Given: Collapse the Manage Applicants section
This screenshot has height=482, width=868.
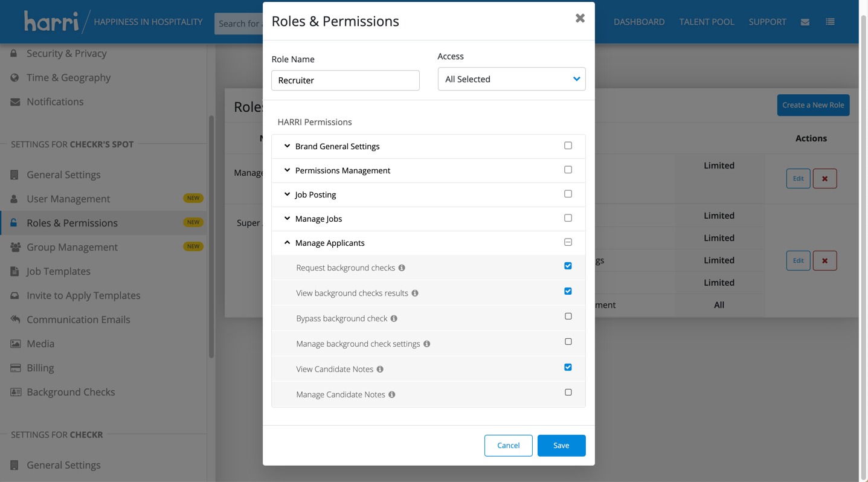Looking at the screenshot, I should (287, 243).
